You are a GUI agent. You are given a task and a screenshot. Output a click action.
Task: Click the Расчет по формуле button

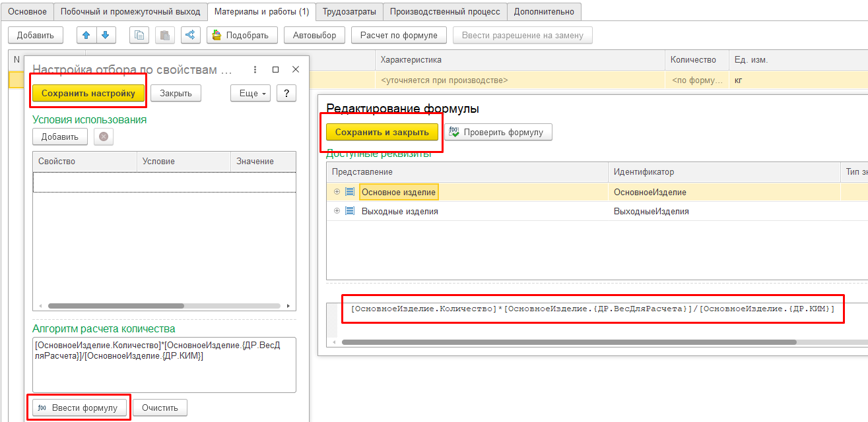[x=399, y=35]
